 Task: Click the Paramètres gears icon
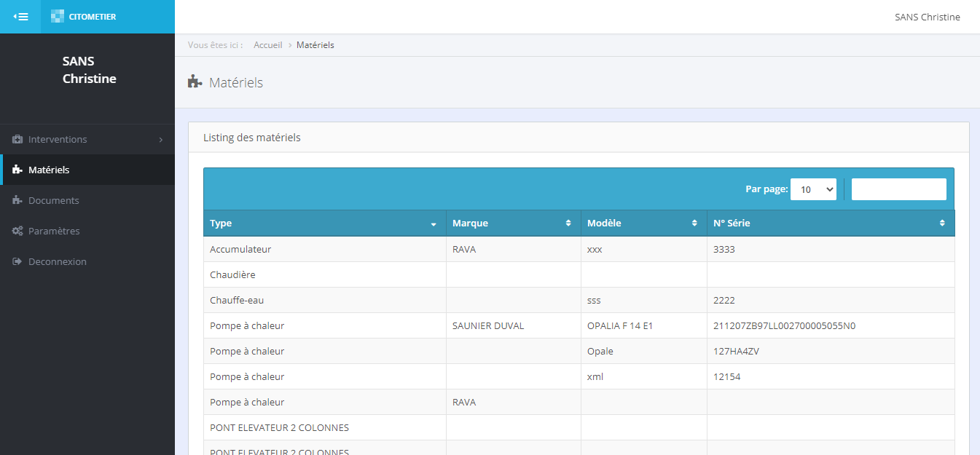[17, 231]
